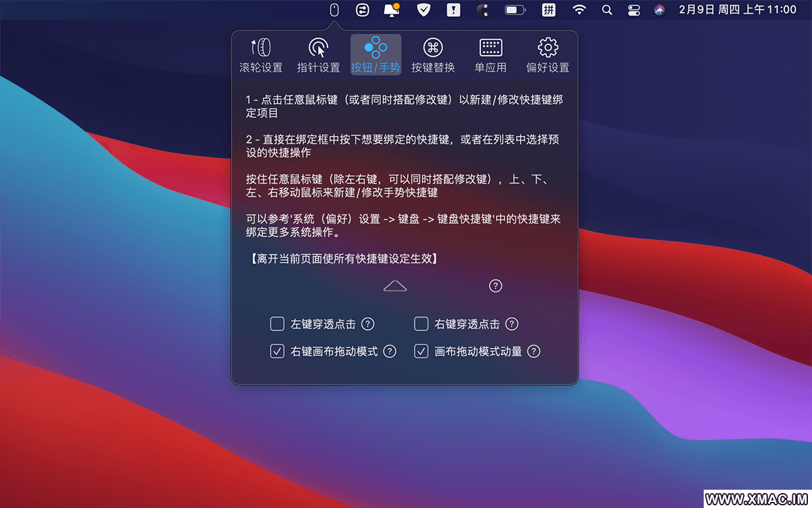Switch to the 指针设置 pointer tab

319,56
